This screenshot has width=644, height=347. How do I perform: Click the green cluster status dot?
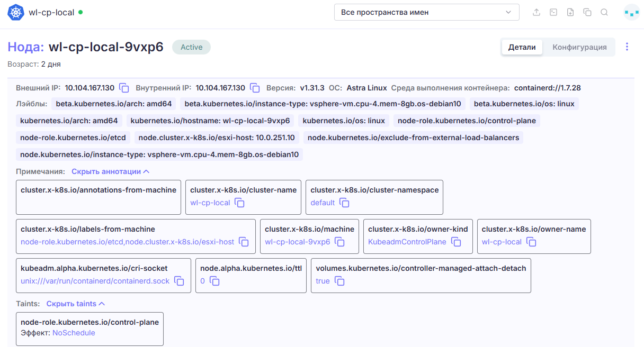pos(80,12)
